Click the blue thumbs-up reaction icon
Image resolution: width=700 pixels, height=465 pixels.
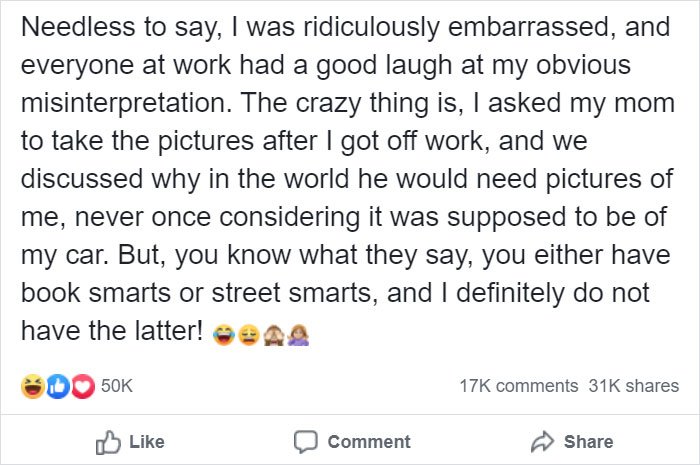58,386
